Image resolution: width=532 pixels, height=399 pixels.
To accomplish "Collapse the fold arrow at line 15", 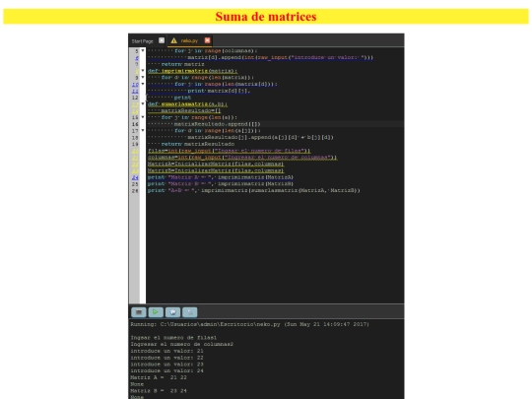I will tap(143, 117).
